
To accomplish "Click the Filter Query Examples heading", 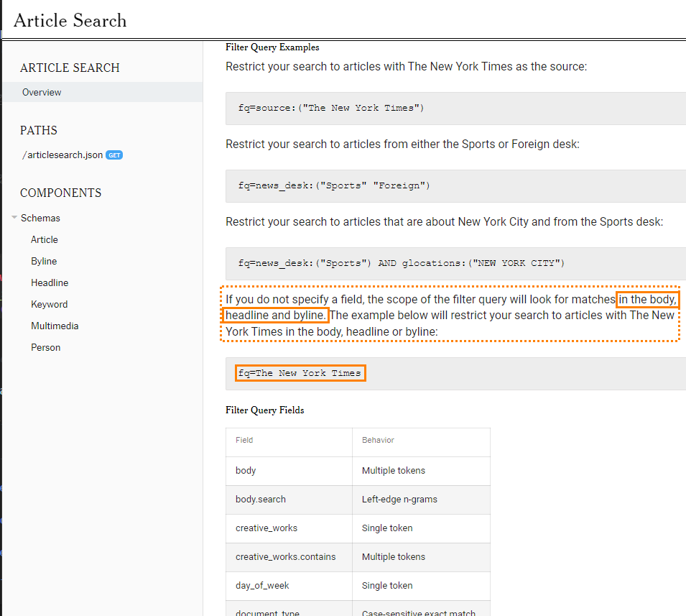I will (272, 47).
